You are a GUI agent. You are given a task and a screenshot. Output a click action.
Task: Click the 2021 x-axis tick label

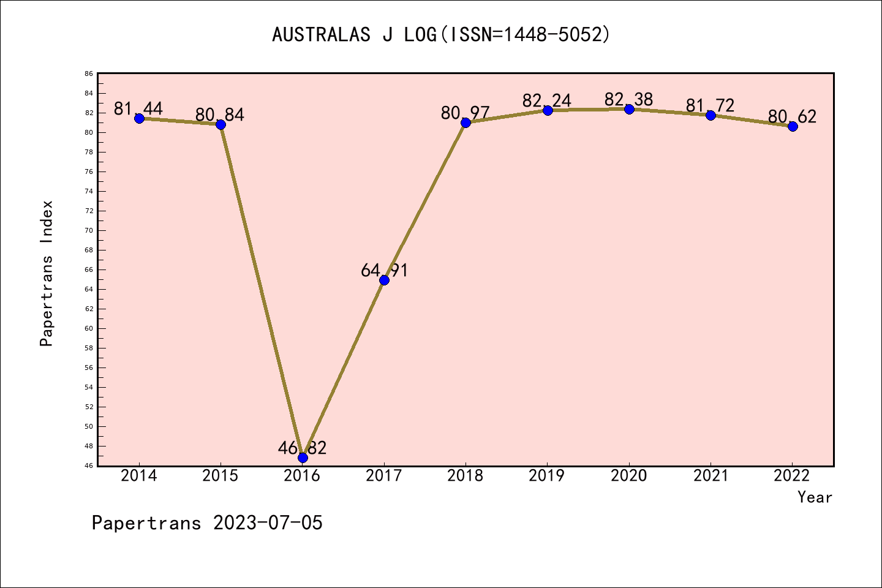[x=710, y=475]
